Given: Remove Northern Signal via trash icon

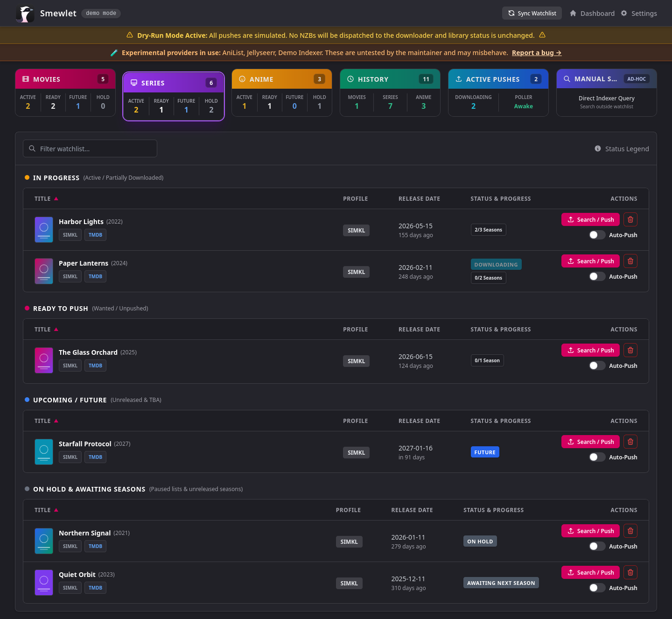Looking at the screenshot, I should pyautogui.click(x=630, y=531).
